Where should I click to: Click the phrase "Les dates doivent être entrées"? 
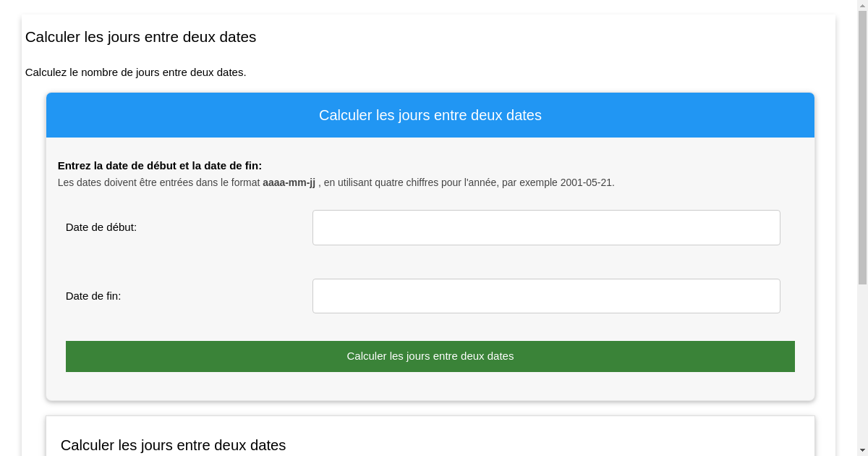[x=125, y=182]
